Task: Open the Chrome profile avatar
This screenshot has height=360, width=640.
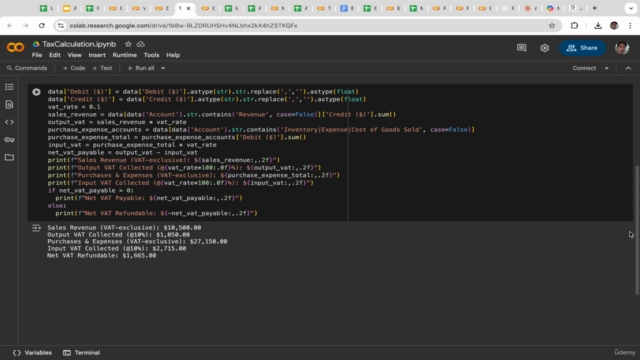Action: 614,25
